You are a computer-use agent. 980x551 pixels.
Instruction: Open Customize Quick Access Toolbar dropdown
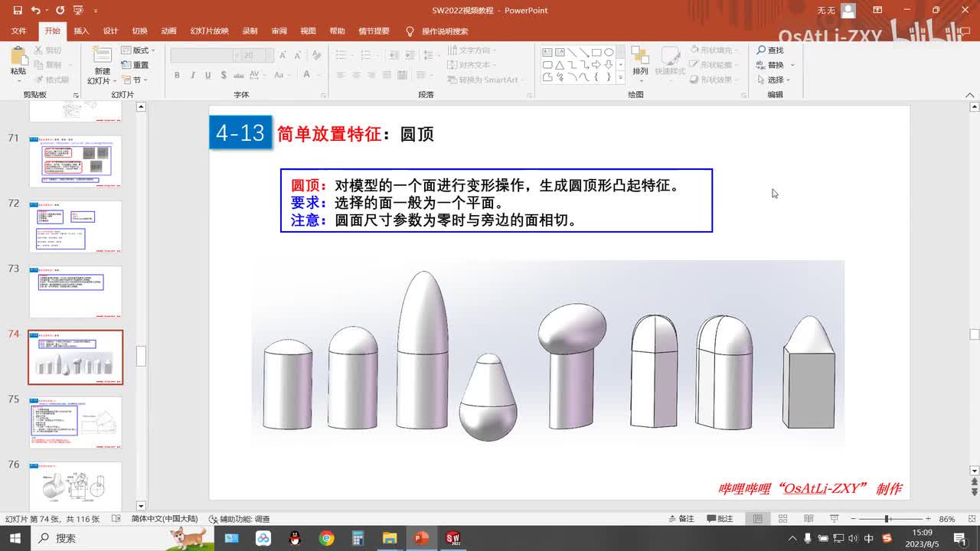click(x=96, y=11)
